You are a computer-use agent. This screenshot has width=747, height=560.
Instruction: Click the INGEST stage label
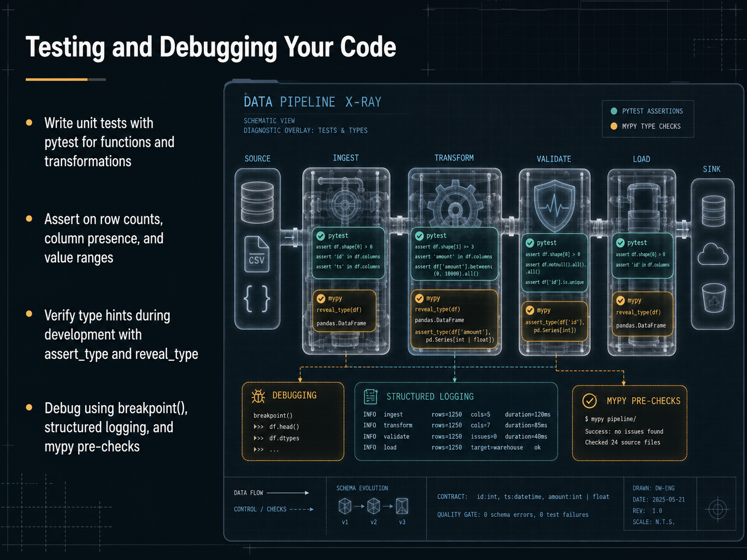[x=346, y=158]
